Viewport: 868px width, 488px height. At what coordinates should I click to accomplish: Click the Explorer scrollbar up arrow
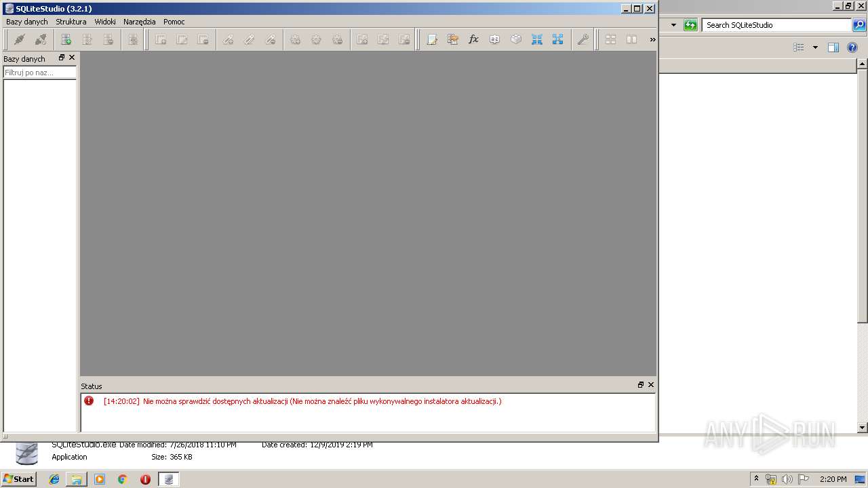862,64
